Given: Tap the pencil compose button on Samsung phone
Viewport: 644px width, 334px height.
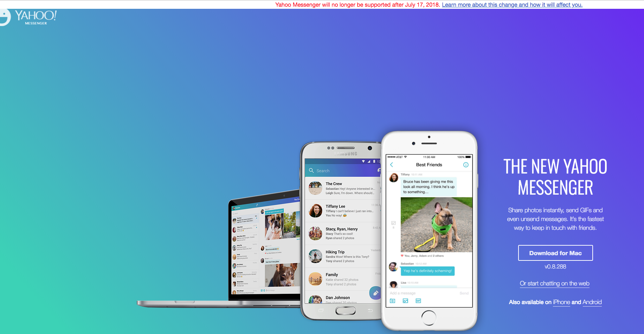Looking at the screenshot, I should tap(375, 293).
